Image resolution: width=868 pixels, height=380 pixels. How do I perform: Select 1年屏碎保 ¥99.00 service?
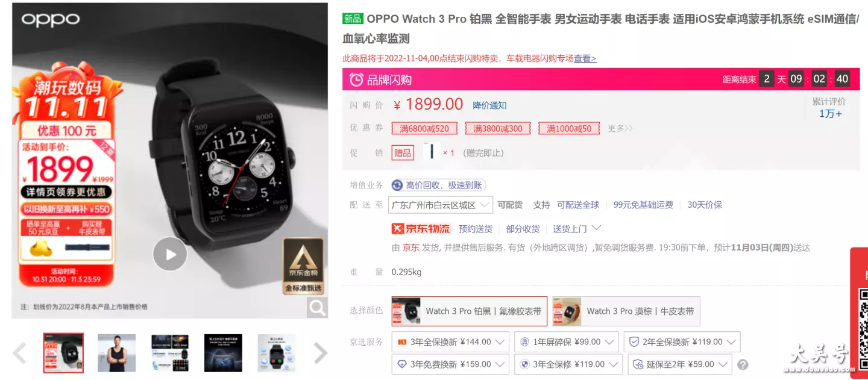567,341
